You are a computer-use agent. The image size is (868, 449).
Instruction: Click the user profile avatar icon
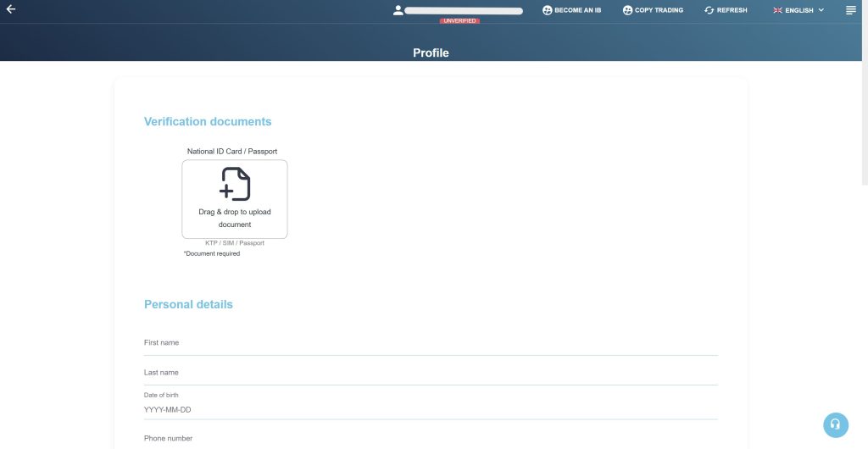click(398, 10)
